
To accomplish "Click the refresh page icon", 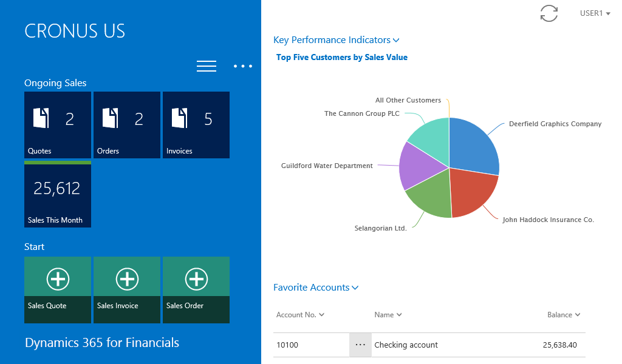I will [x=549, y=13].
